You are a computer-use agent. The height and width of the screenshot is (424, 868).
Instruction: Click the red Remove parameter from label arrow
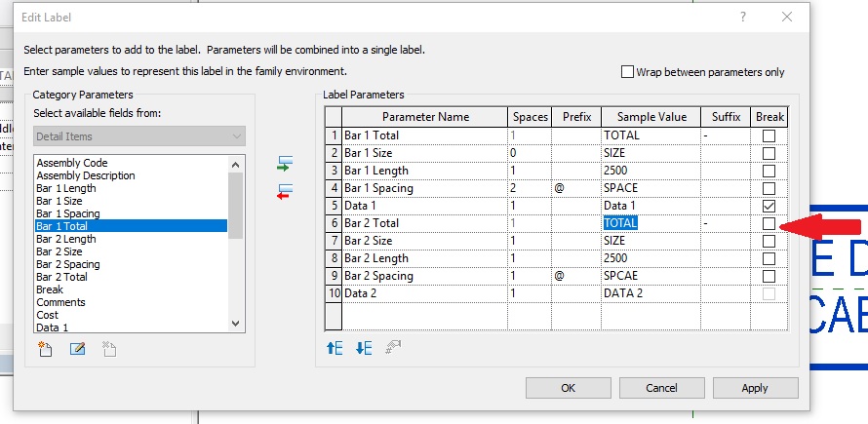click(286, 190)
